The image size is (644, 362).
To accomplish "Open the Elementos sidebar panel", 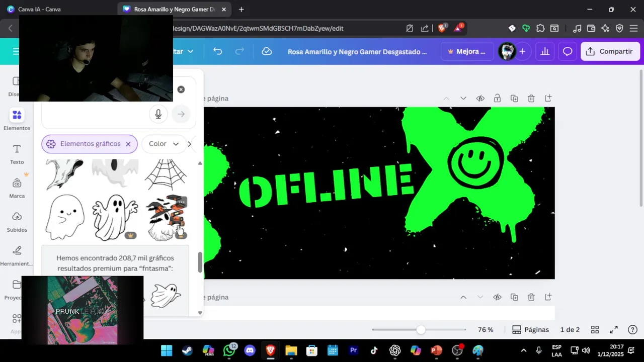I will click(17, 120).
